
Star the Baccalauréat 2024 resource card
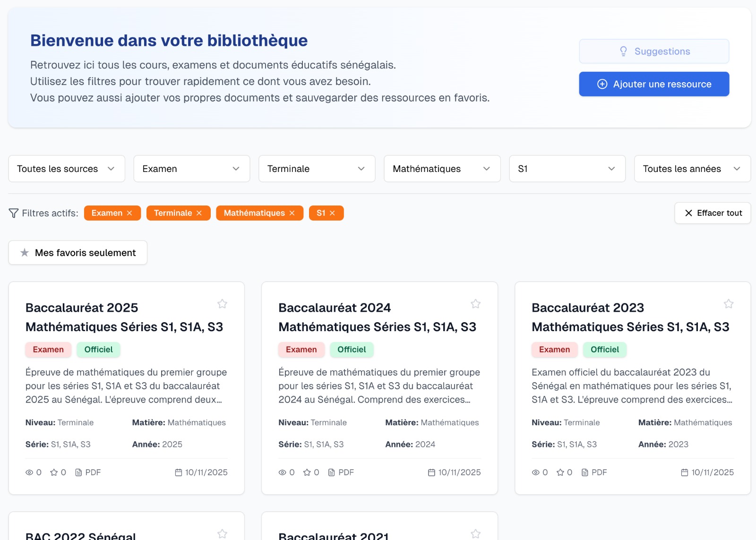click(475, 304)
